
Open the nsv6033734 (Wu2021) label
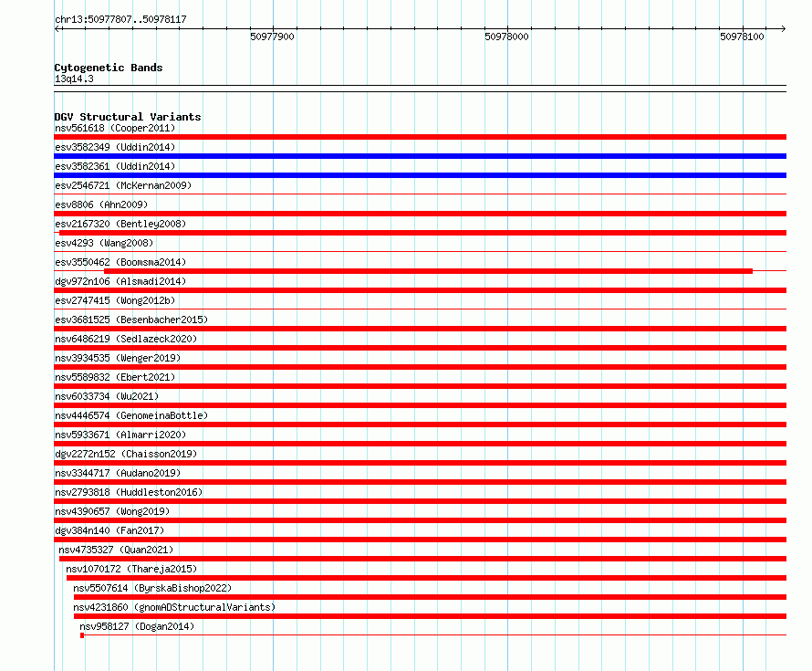click(107, 396)
